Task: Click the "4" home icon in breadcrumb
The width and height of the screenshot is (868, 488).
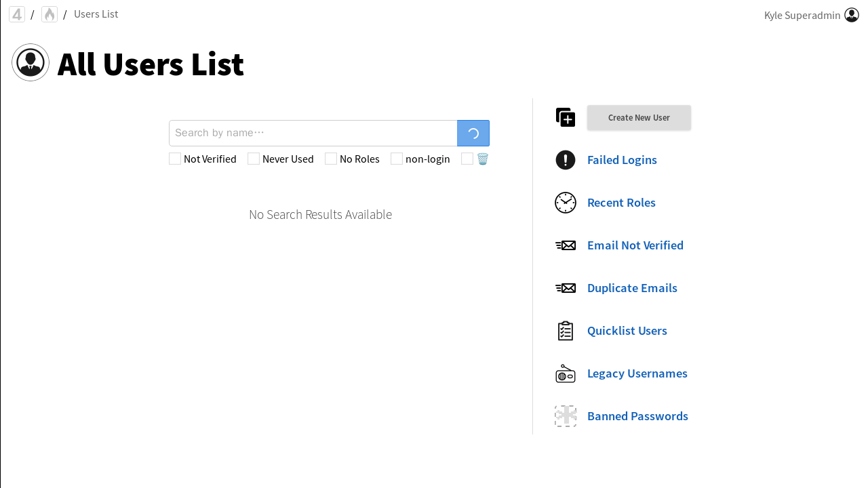Action: (17, 14)
